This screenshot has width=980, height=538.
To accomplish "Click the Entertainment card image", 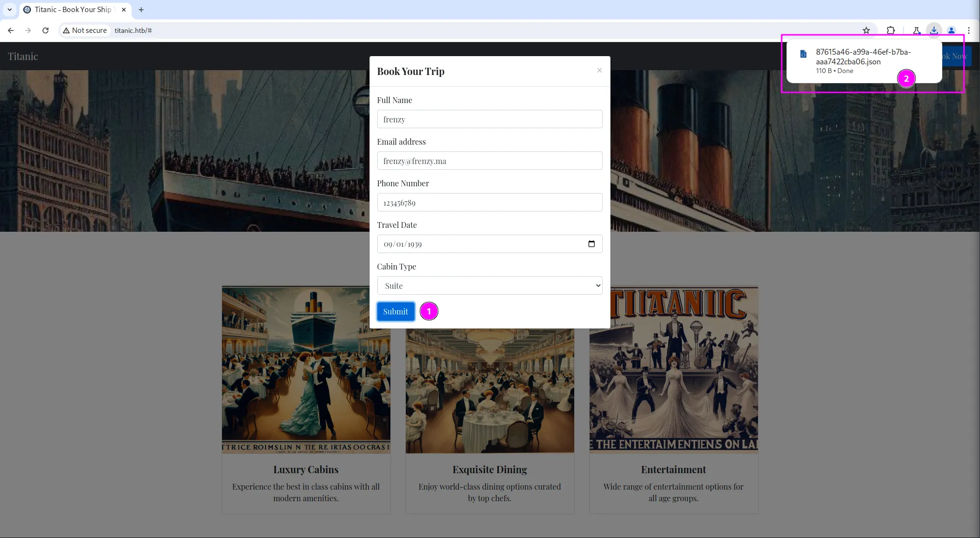I will (674, 370).
